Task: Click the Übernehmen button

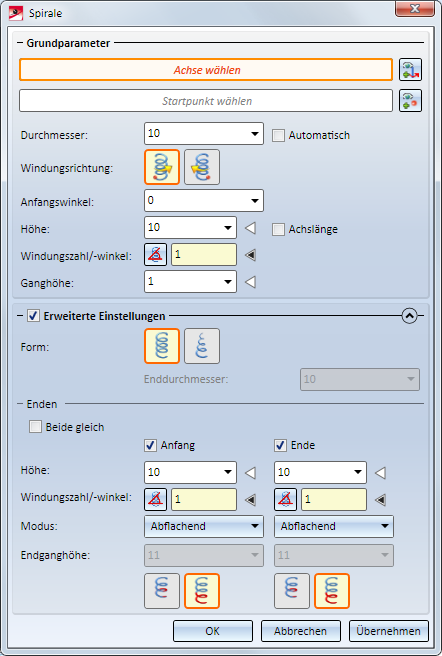Action: [388, 631]
